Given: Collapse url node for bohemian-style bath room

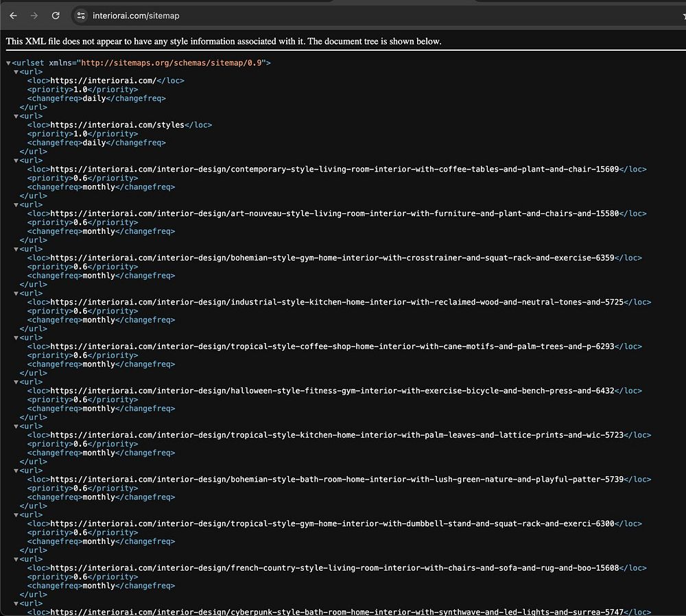Looking at the screenshot, I should pyautogui.click(x=16, y=471).
